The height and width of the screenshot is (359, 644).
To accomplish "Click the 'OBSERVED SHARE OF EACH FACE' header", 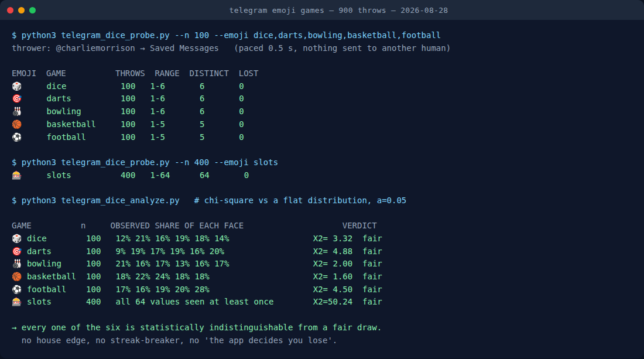I will (x=177, y=225).
